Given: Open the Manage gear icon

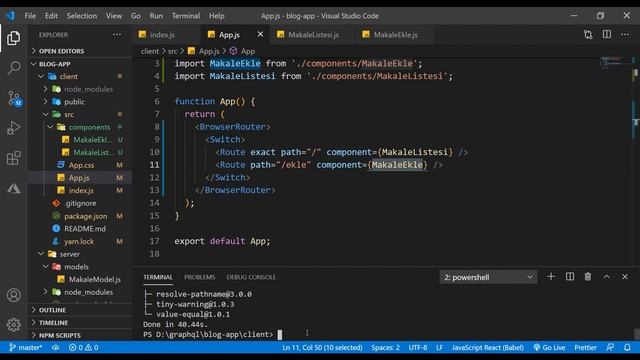Looking at the screenshot, I should pos(13,325).
